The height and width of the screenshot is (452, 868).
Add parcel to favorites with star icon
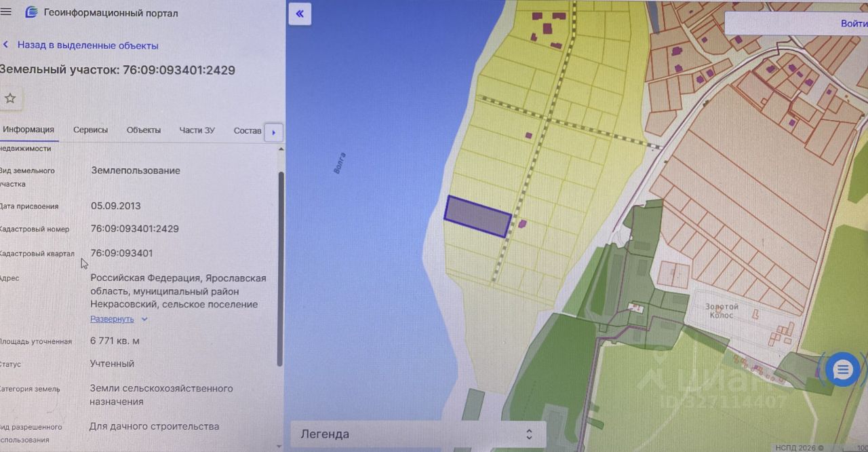10,98
